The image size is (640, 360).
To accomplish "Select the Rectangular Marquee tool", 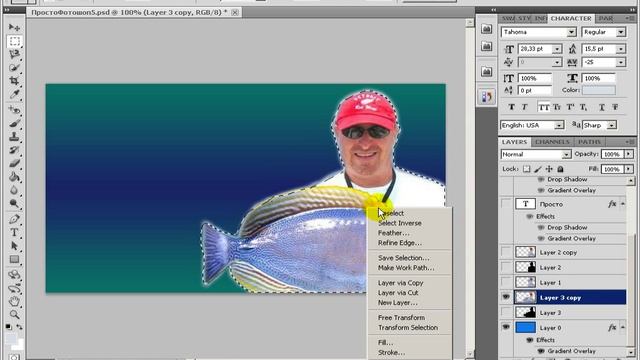I will coord(14,41).
